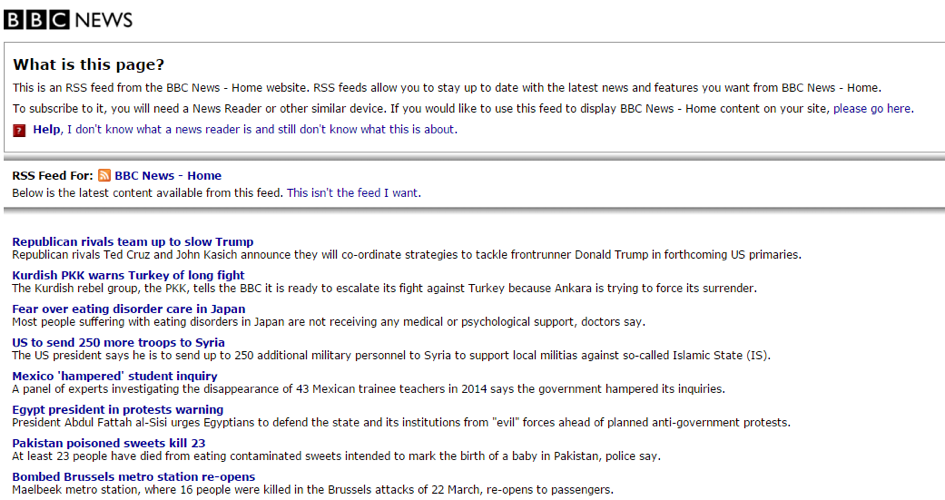
Task: Click the 43 Mexican trainee teachers summary text
Action: tap(369, 389)
